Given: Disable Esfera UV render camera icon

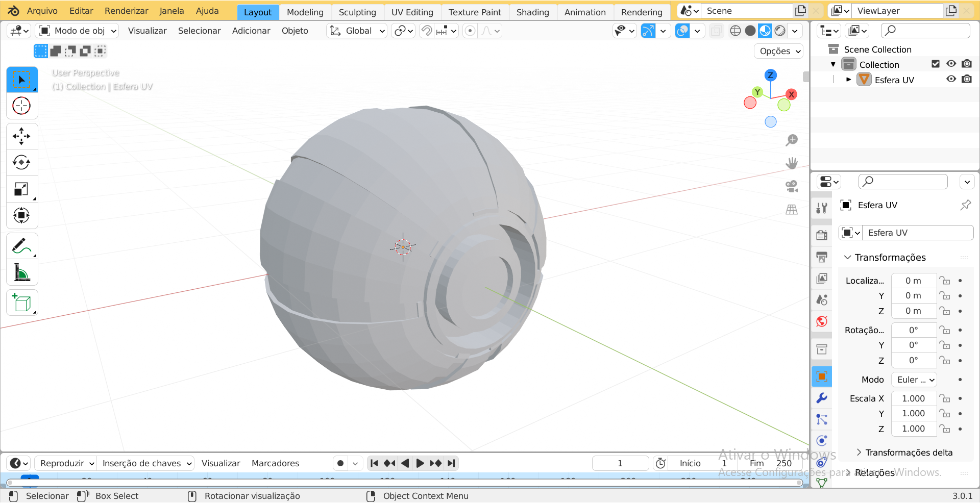Looking at the screenshot, I should coord(967,79).
